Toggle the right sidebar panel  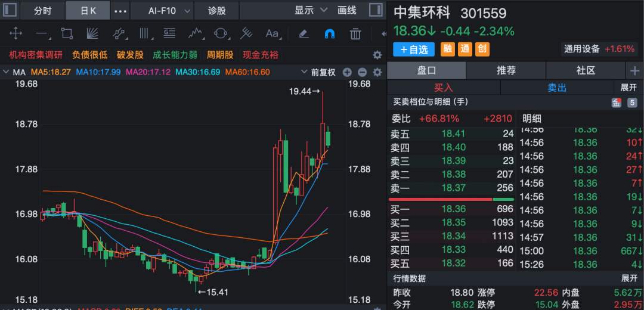tap(375, 10)
